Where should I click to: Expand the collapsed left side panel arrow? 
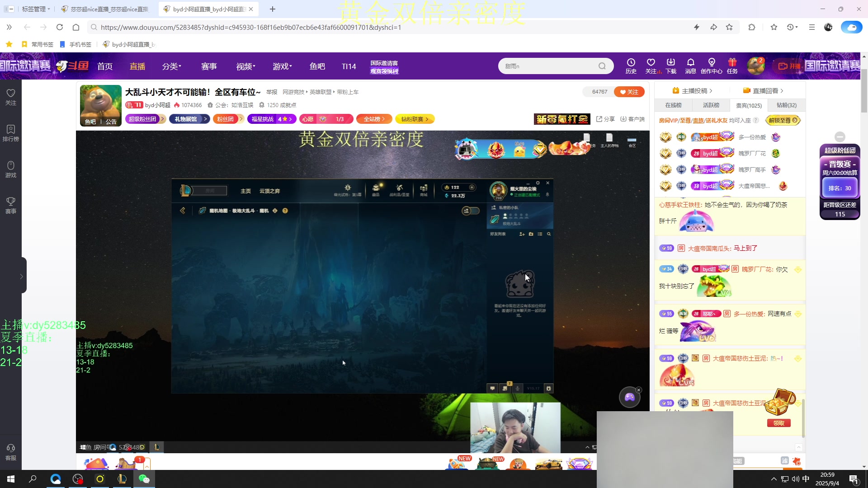tap(21, 276)
